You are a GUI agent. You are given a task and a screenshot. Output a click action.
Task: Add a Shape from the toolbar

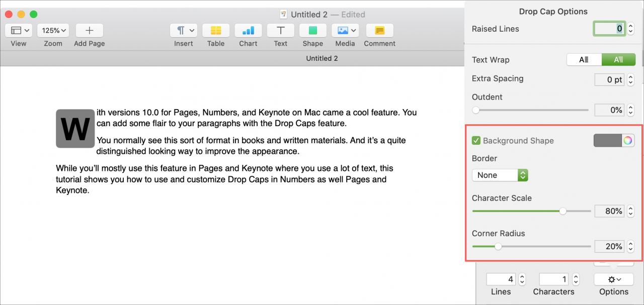click(313, 30)
